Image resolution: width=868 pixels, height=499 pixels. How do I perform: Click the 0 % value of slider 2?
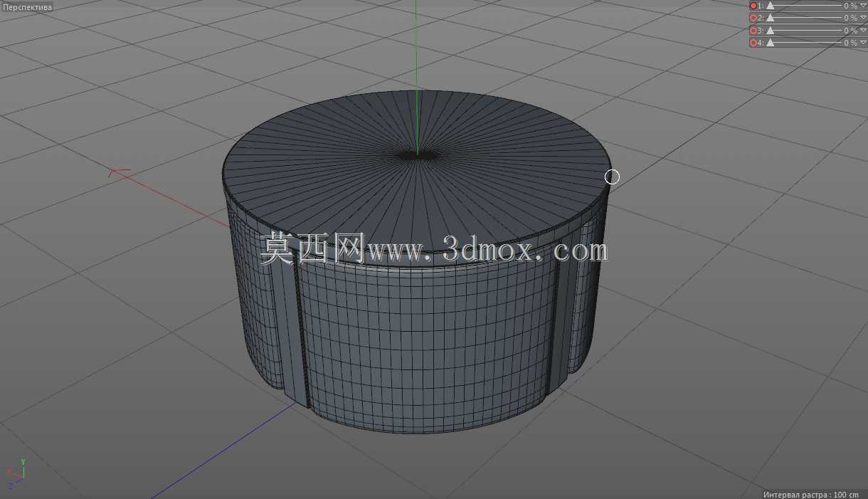[850, 18]
